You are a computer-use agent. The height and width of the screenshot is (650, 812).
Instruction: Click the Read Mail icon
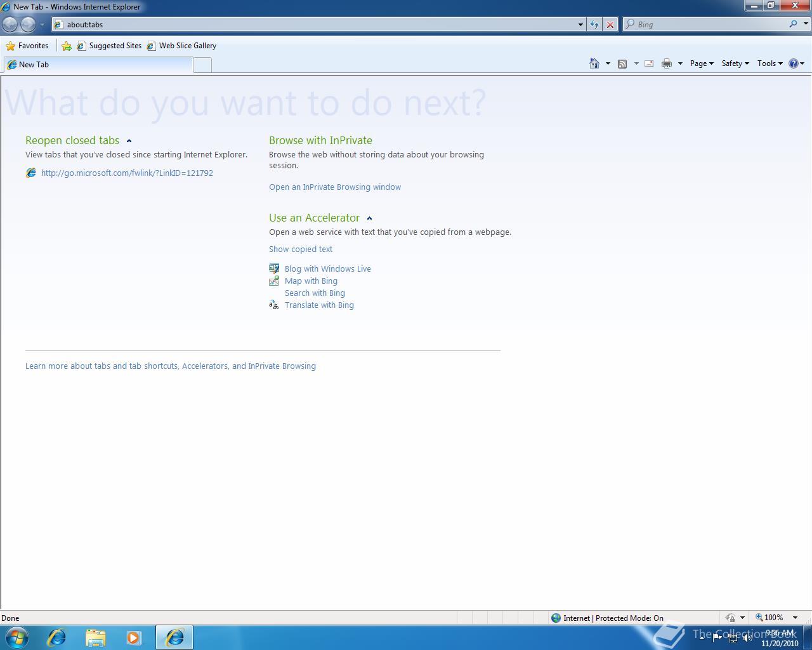pos(649,63)
